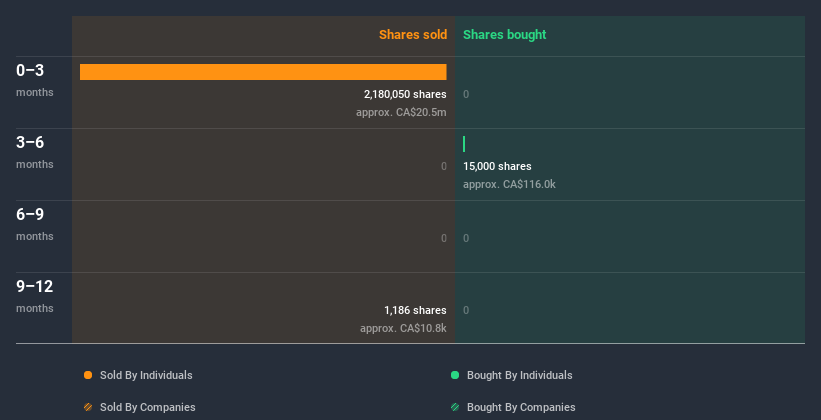Select the Shares sold column header
The height and width of the screenshot is (420, 821).
pos(412,35)
